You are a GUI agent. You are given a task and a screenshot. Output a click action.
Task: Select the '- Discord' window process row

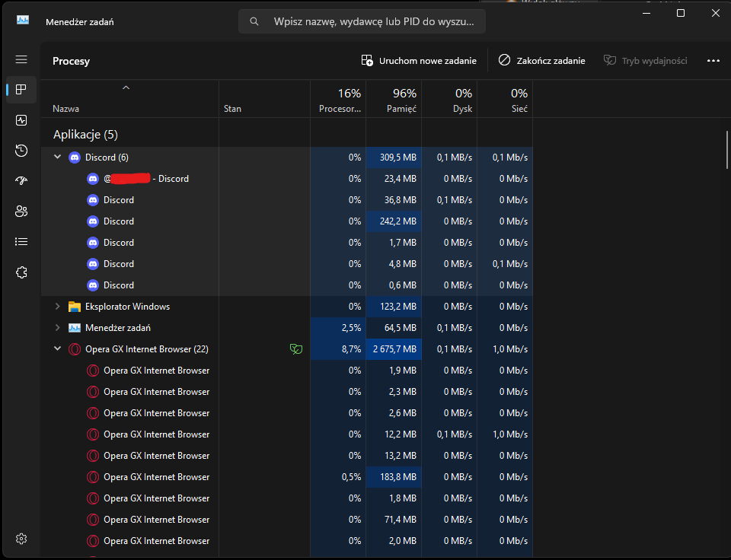pyautogui.click(x=287, y=179)
